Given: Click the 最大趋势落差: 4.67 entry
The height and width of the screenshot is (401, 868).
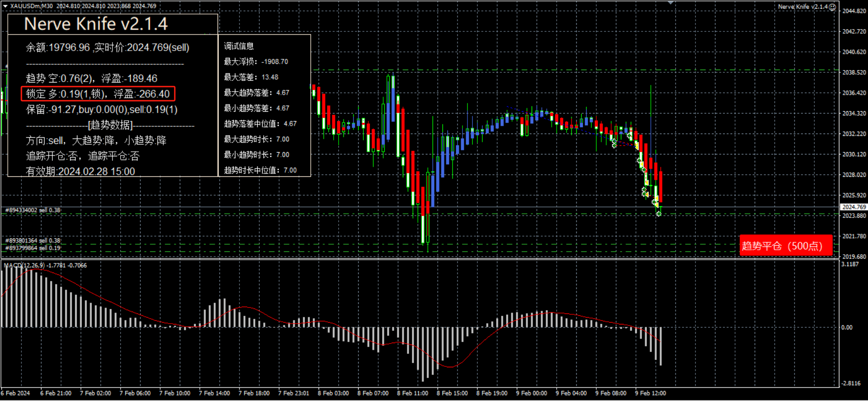Looking at the screenshot, I should click(256, 93).
